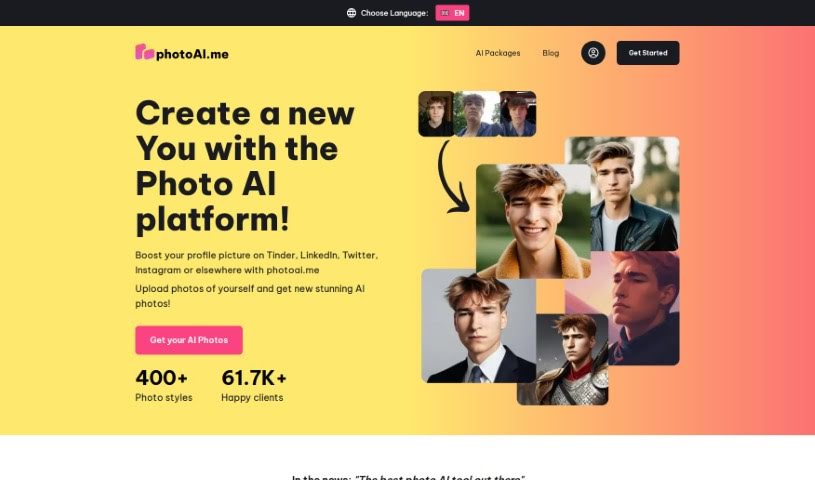Go to the Blog page

click(550, 53)
